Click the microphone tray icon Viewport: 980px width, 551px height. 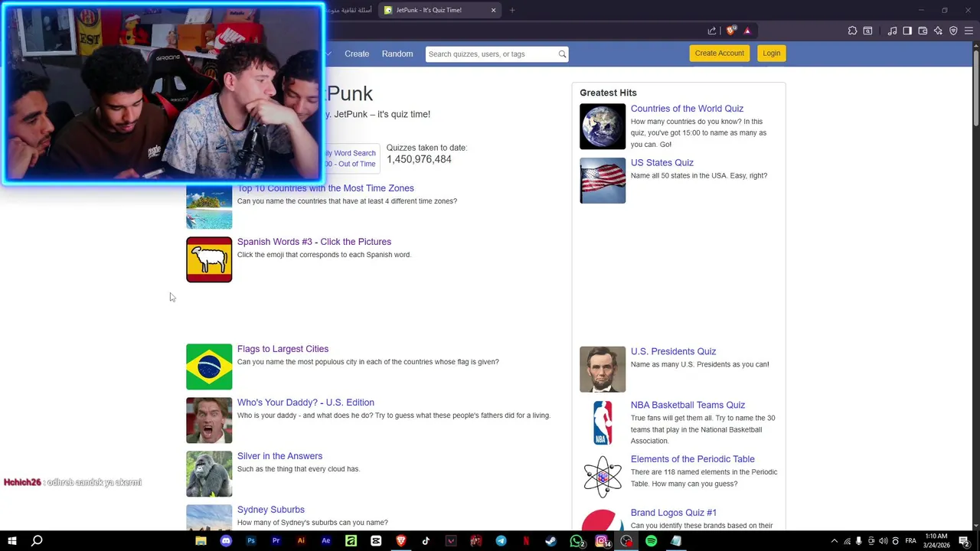coord(858,541)
